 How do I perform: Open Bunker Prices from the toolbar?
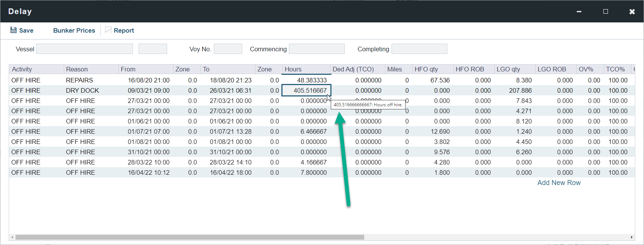(x=74, y=30)
